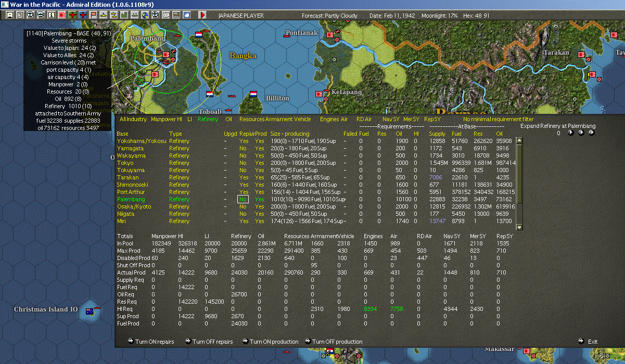
Task: Click the refinery list scrollbar down arrow
Action: [x=519, y=227]
